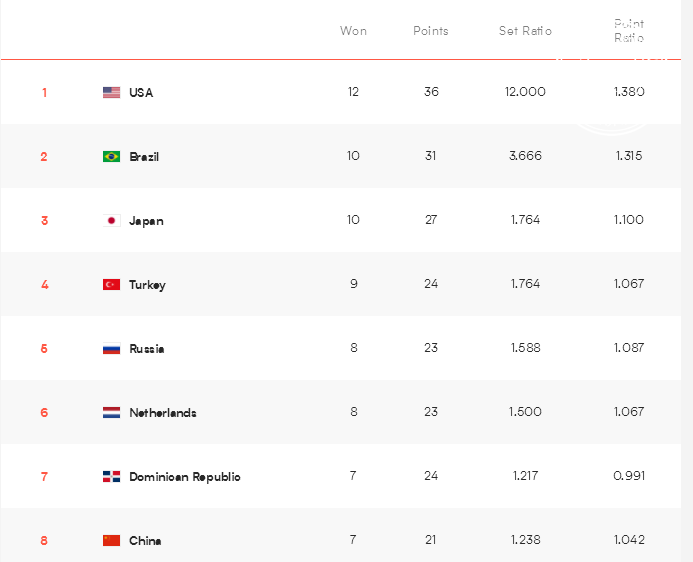Click USA's set ratio value 12.000
The height and width of the screenshot is (562, 693).
525,92
